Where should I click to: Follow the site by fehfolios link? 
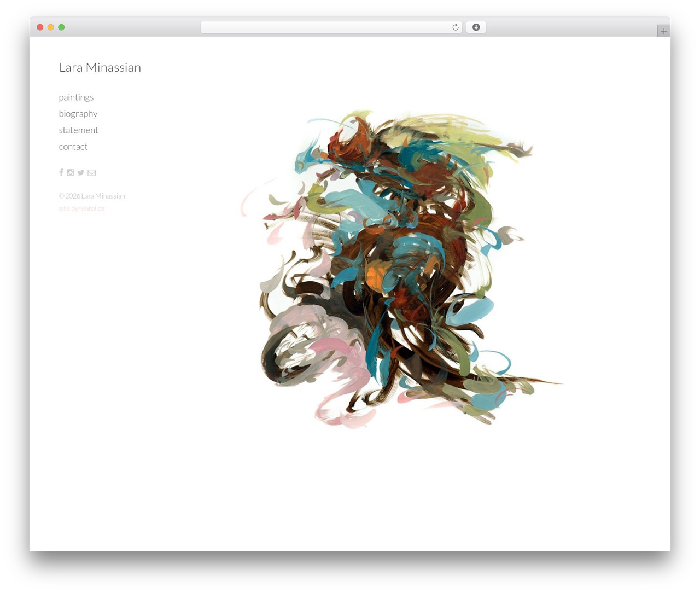coord(81,208)
